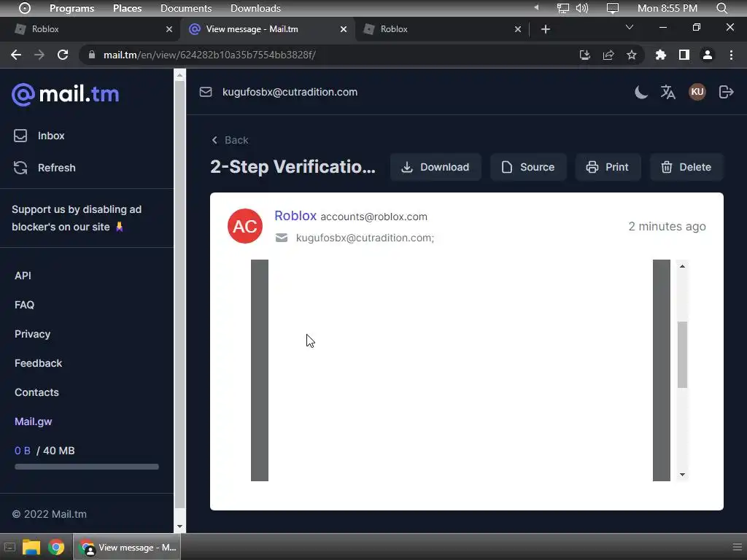The height and width of the screenshot is (560, 747).
Task: Download the message
Action: [436, 167]
